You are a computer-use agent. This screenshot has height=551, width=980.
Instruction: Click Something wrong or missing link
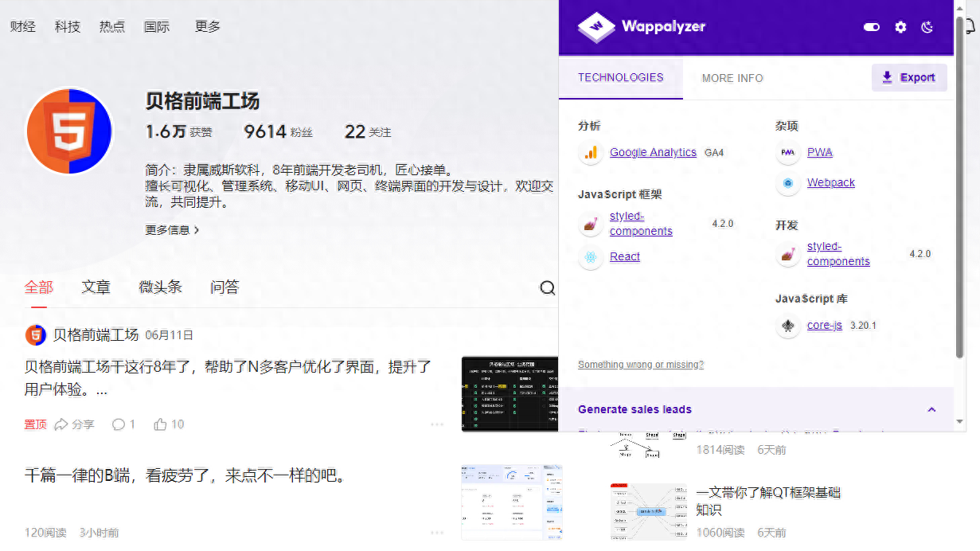click(x=640, y=365)
